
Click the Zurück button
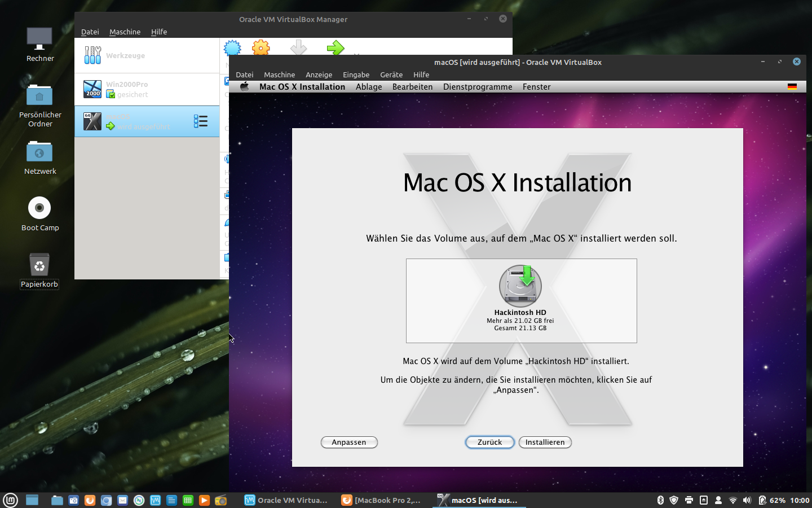click(489, 443)
